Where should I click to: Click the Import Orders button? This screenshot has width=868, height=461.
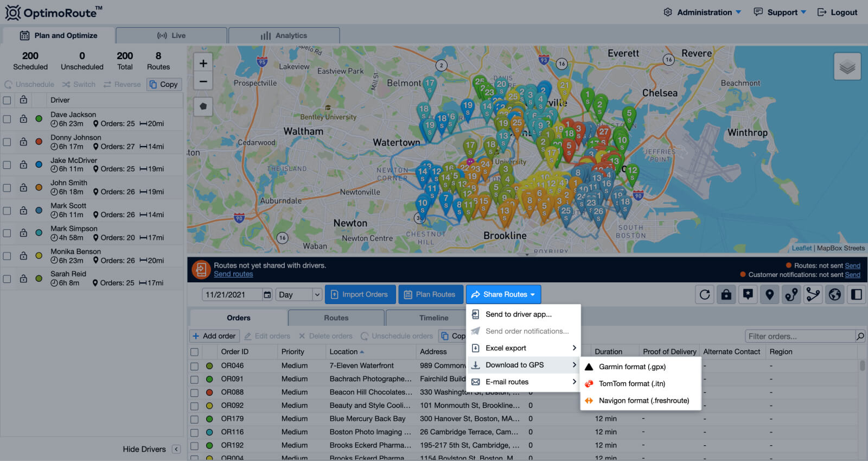pyautogui.click(x=359, y=294)
